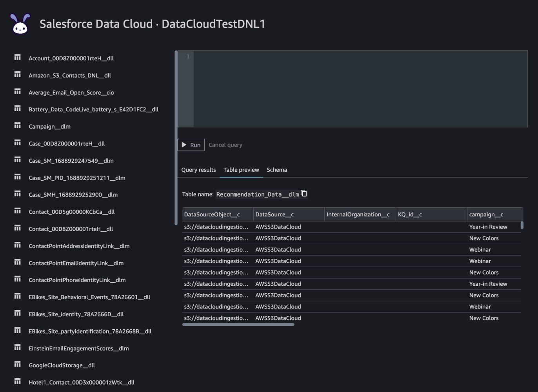Click the rabbit logo icon
538x392 pixels.
(x=20, y=24)
